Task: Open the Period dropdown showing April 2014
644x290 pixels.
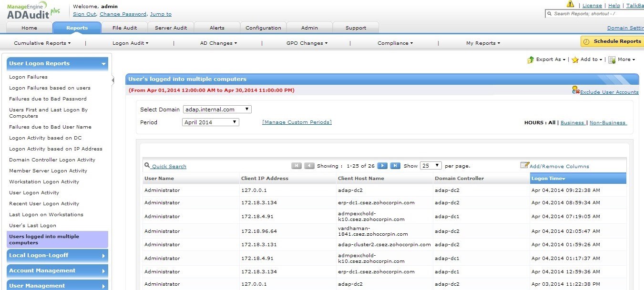Action: coord(211,122)
